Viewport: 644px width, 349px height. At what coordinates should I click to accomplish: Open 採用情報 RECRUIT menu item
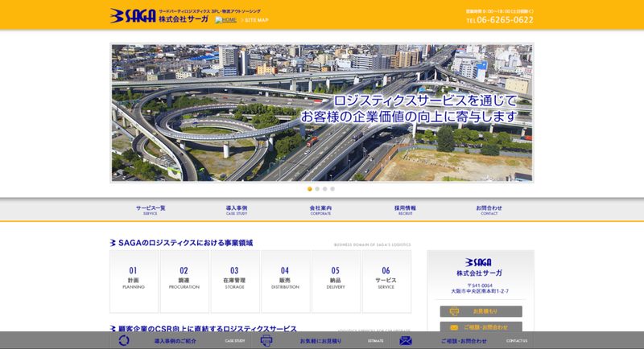(x=405, y=210)
